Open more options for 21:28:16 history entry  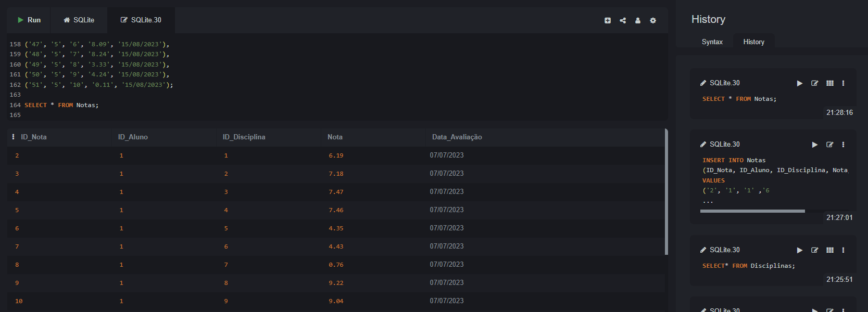point(844,83)
